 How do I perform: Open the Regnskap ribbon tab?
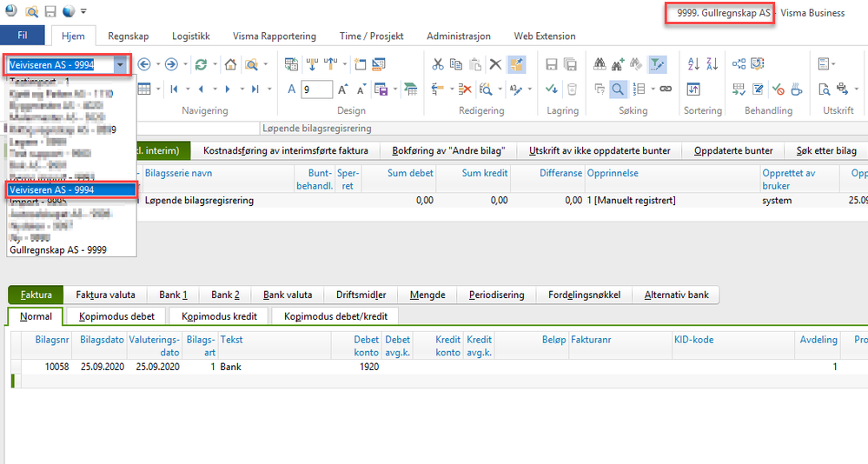click(130, 36)
